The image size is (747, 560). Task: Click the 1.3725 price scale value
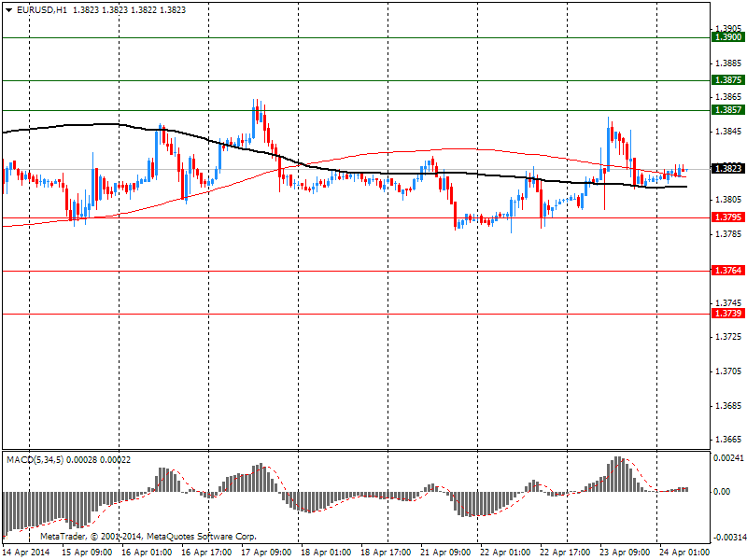coord(729,337)
